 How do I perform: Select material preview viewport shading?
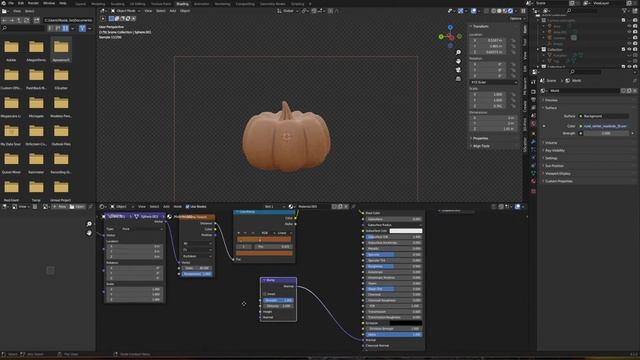click(505, 11)
